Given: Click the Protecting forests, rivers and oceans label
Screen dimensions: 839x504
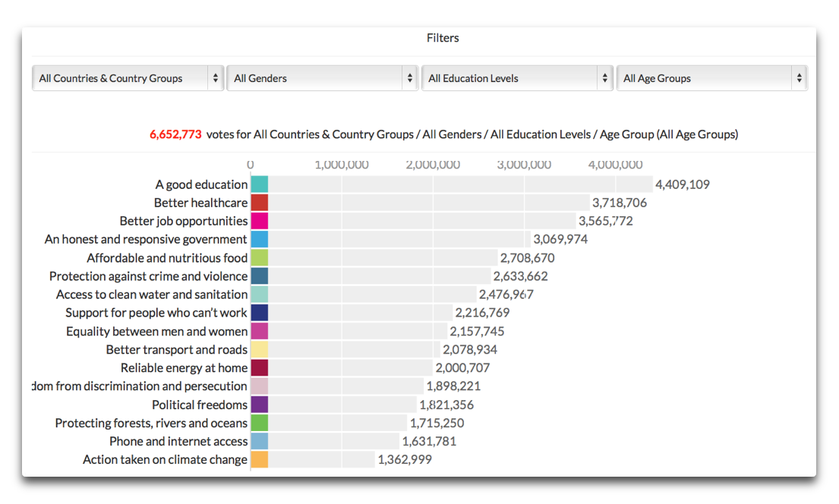Looking at the screenshot, I should [x=151, y=423].
